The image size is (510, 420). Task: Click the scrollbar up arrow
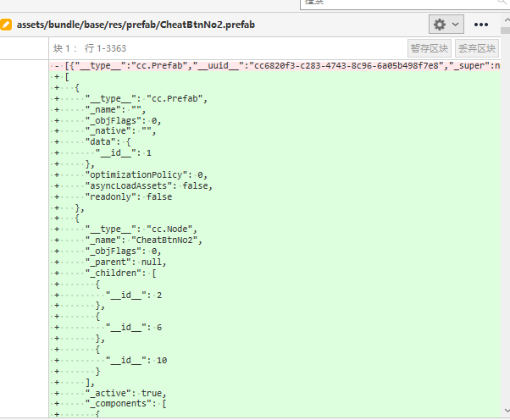(506, 20)
